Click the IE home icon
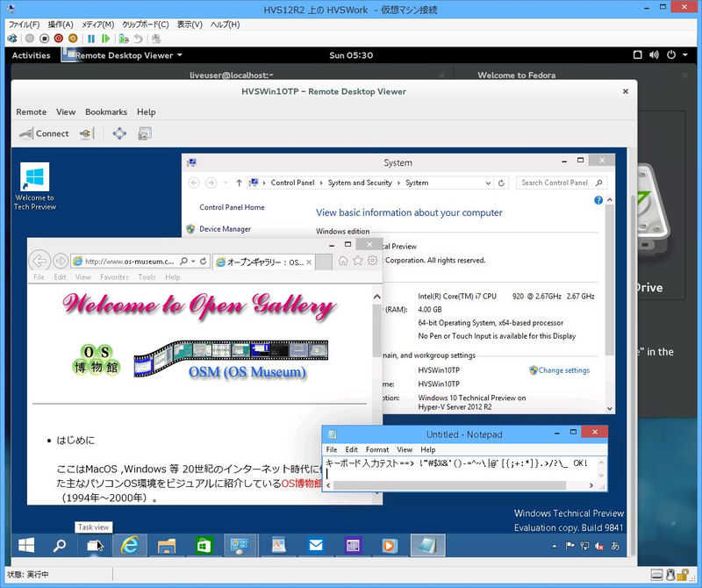Image resolution: width=702 pixels, height=588 pixels. click(x=343, y=261)
